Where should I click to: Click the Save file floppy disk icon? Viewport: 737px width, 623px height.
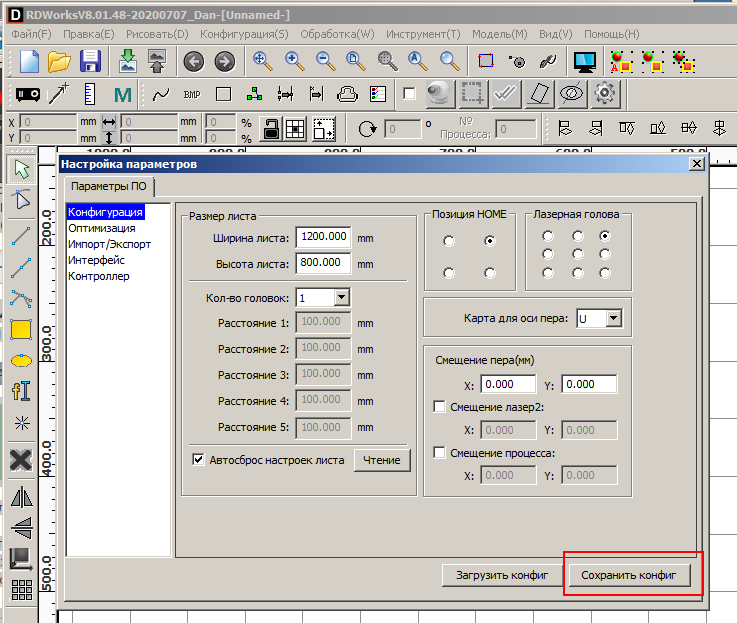(90, 61)
